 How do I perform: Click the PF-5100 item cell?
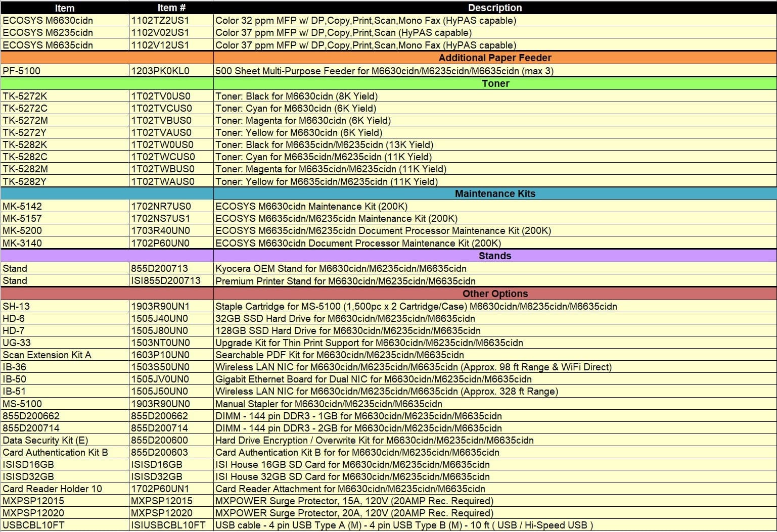22,71
